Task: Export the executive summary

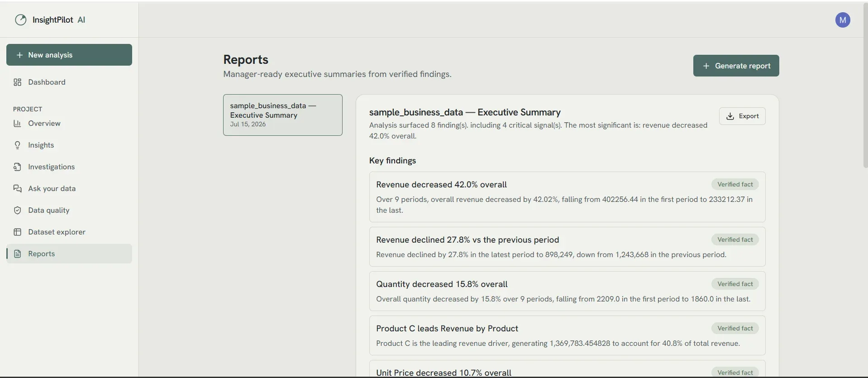Action: coord(742,116)
